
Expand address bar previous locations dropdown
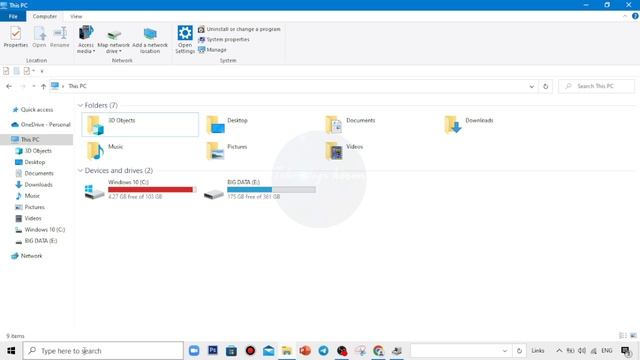pyautogui.click(x=531, y=87)
